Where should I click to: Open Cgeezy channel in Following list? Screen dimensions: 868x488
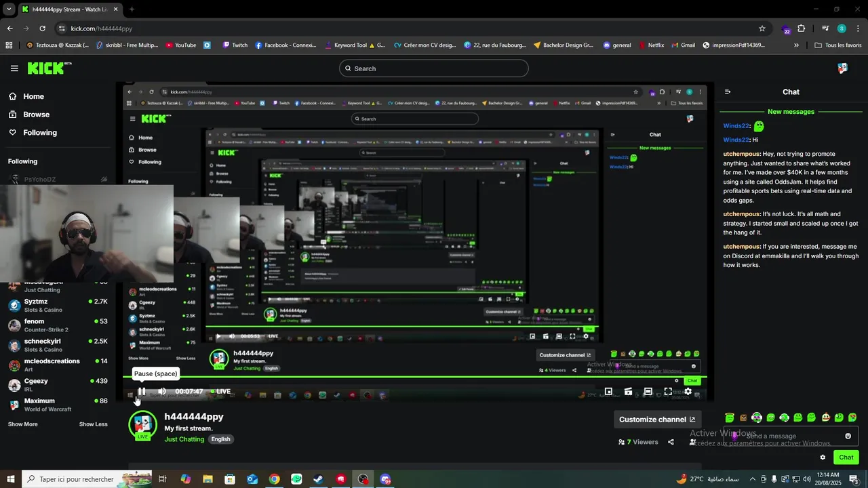point(58,384)
